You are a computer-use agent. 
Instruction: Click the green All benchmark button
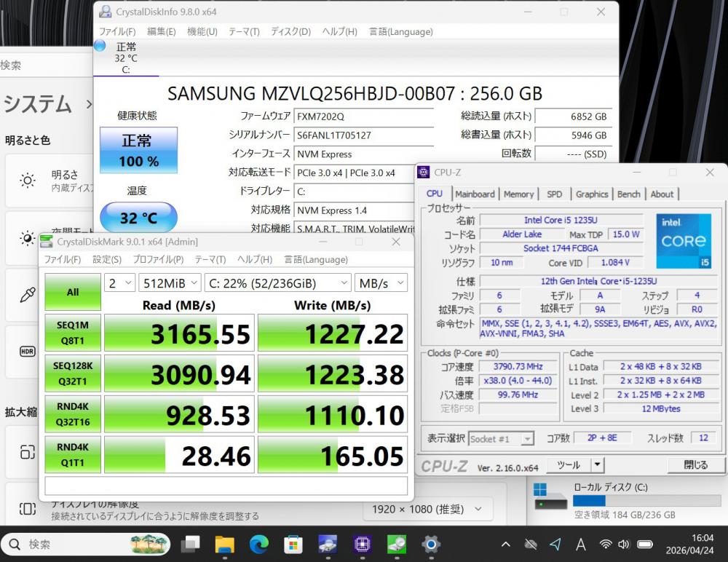click(73, 292)
